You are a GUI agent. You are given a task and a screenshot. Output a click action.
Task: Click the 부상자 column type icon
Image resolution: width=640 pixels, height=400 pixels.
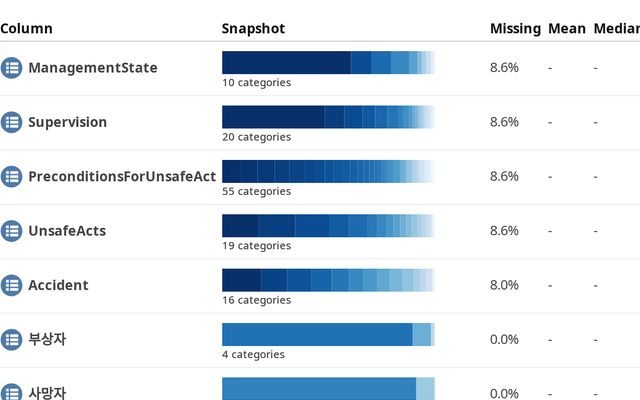[11, 339]
